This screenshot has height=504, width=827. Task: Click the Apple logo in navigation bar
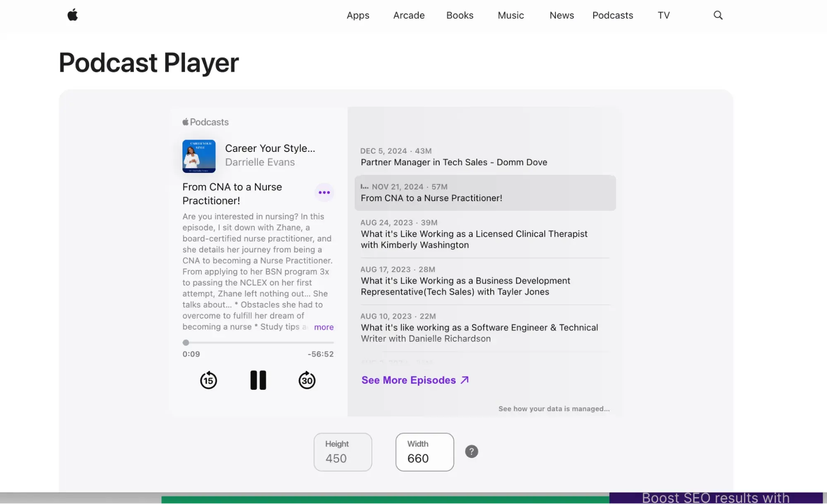tap(72, 15)
